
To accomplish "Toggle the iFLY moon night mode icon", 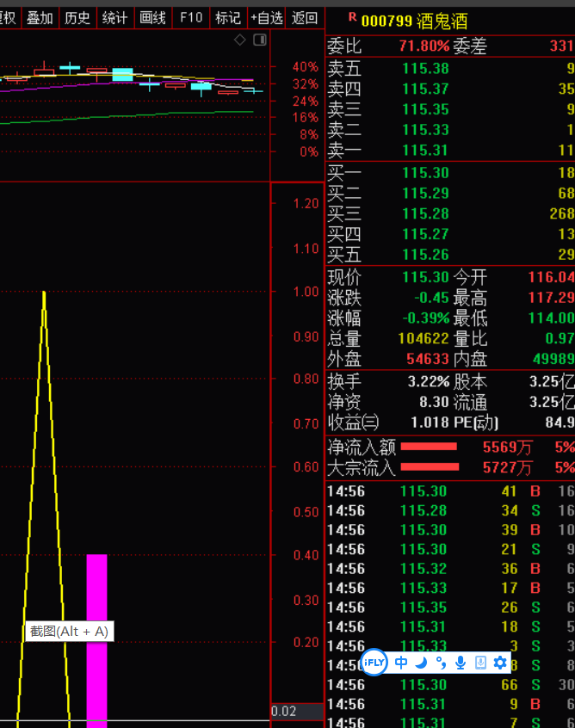I will [x=421, y=663].
